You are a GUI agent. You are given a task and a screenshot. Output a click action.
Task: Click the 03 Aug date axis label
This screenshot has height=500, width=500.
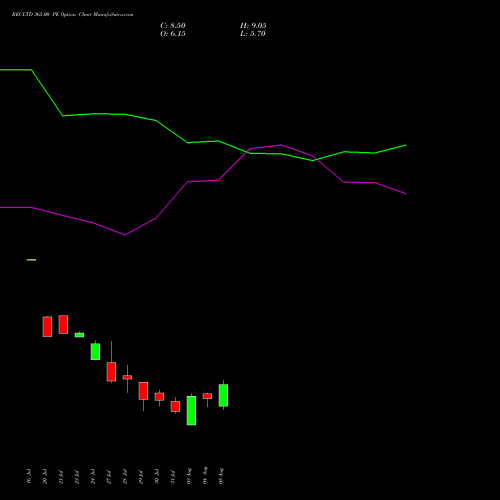[x=189, y=476]
